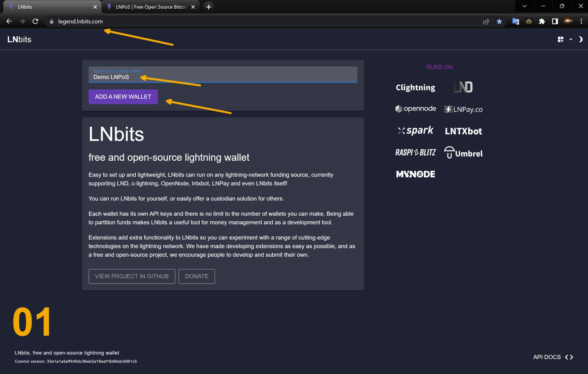Open the API Docs link
This screenshot has height=374, width=588.
click(x=553, y=357)
